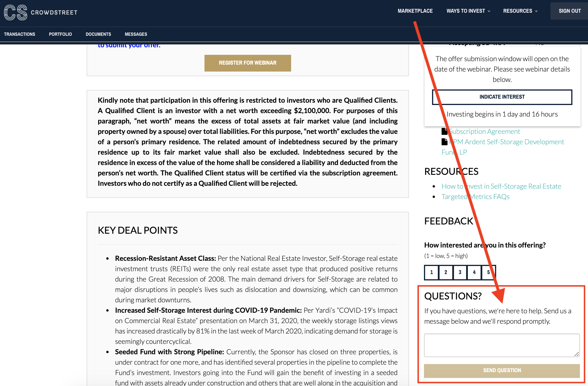This screenshot has height=386, width=588.
Task: Click into the question message text box
Action: tap(502, 345)
